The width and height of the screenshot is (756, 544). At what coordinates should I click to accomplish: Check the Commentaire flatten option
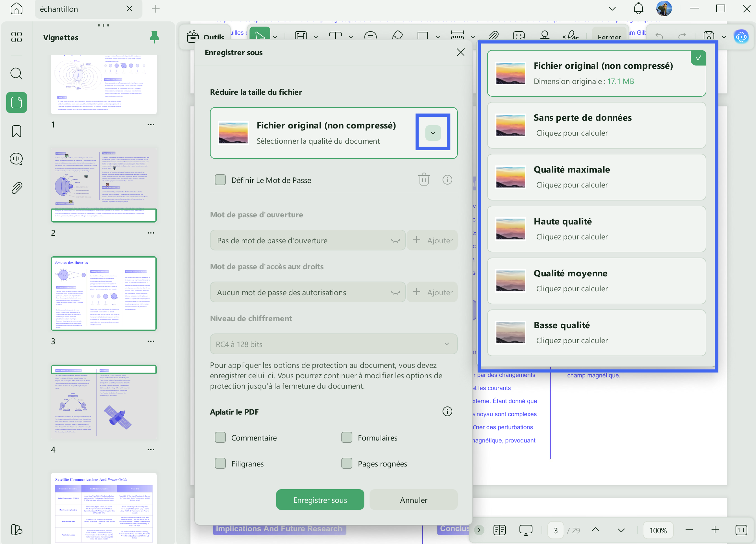[220, 437]
